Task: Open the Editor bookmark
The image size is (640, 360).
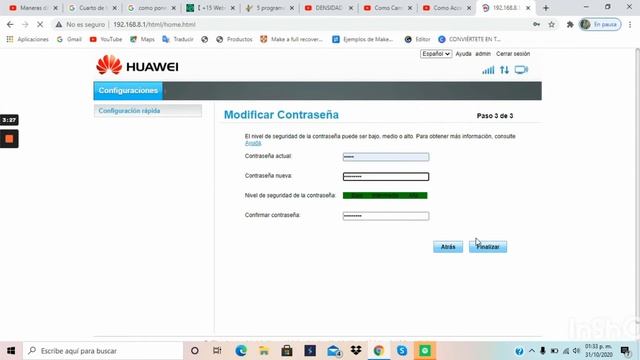Action: [x=417, y=39]
